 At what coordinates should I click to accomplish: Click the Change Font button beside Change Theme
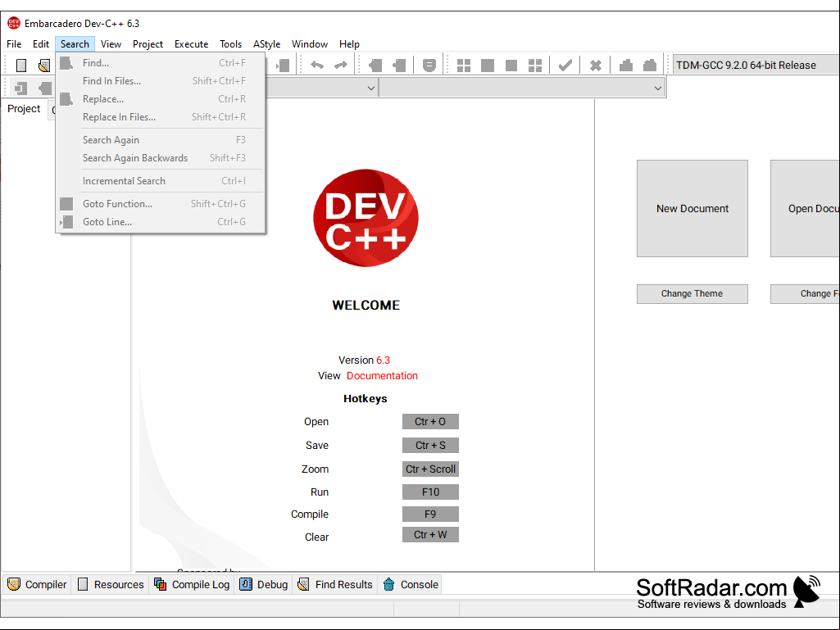pos(806,293)
